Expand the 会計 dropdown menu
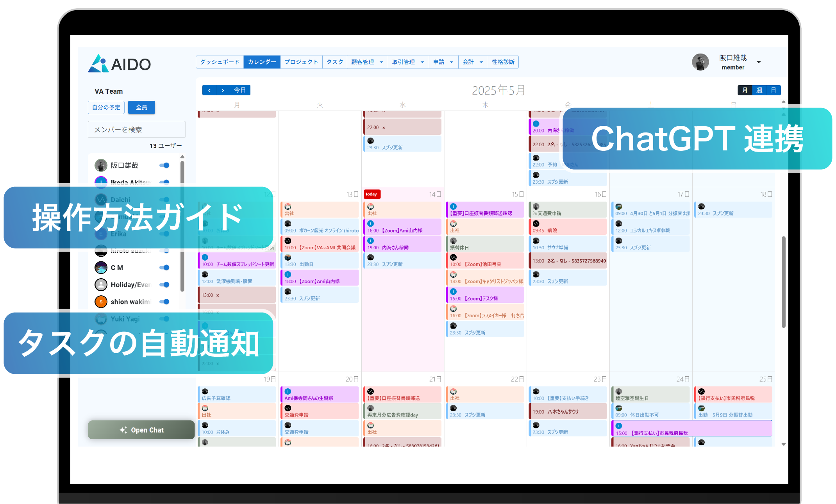 (x=473, y=62)
